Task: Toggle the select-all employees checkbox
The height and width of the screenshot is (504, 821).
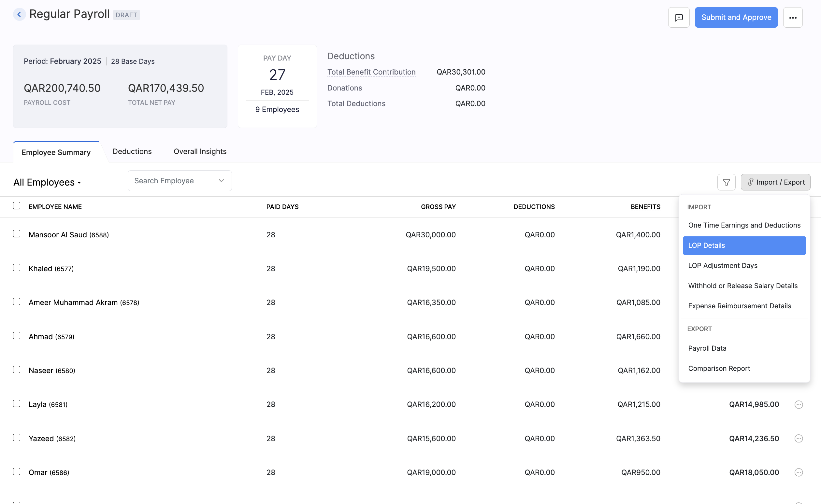Action: (17, 206)
